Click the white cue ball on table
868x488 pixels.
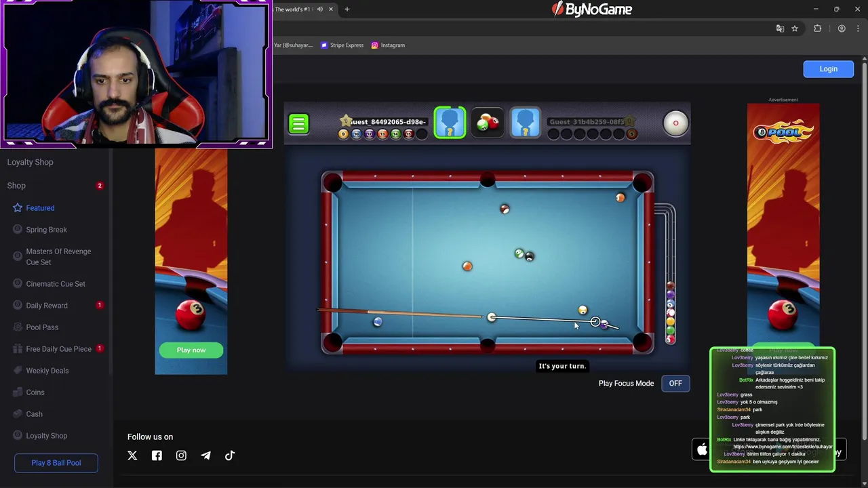point(492,317)
